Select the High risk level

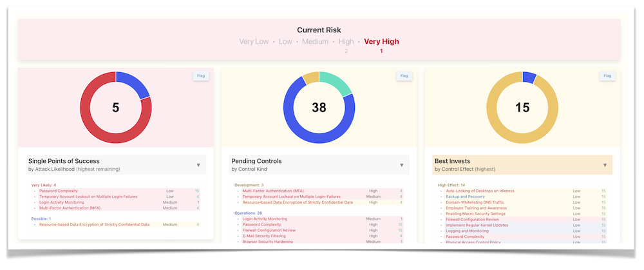346,42
